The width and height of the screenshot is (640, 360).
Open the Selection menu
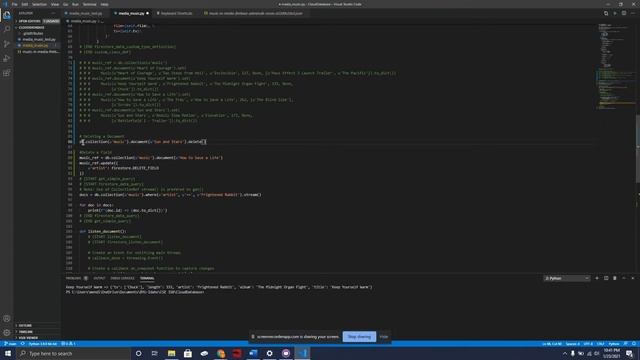click(39, 4)
